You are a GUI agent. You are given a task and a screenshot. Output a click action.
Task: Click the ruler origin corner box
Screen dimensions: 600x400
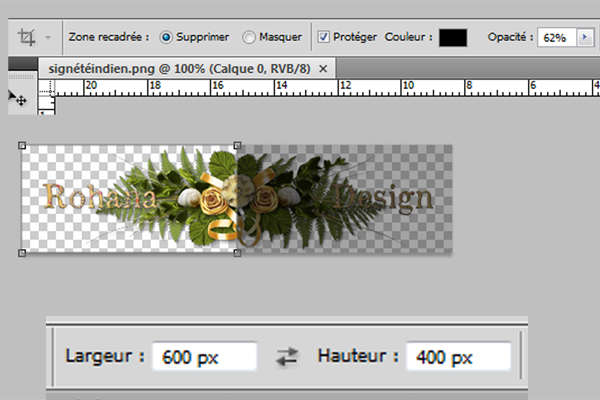coord(47,88)
